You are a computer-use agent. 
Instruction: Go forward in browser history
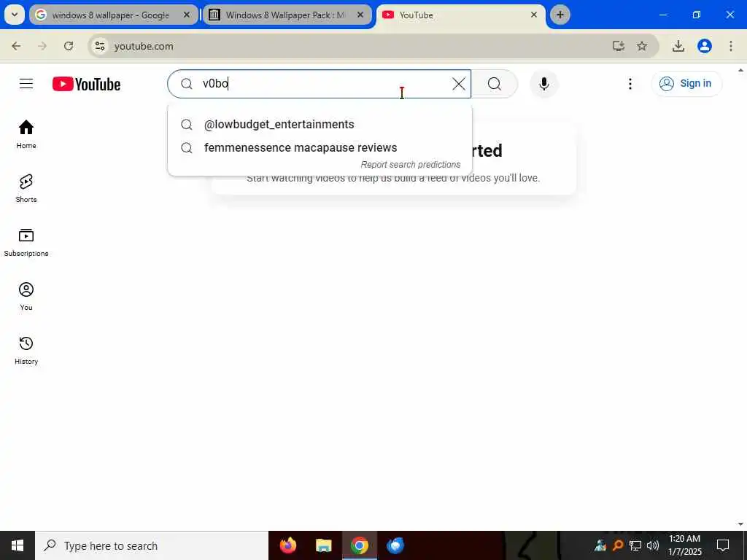tap(42, 46)
